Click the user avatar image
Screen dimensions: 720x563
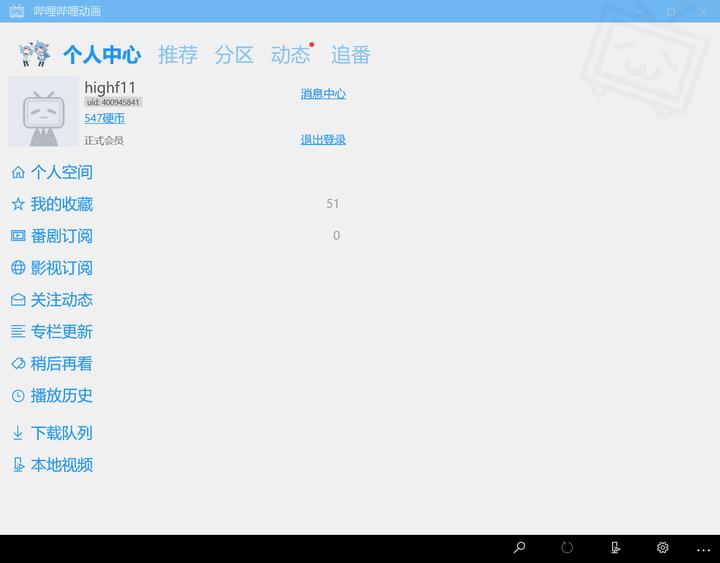click(43, 112)
